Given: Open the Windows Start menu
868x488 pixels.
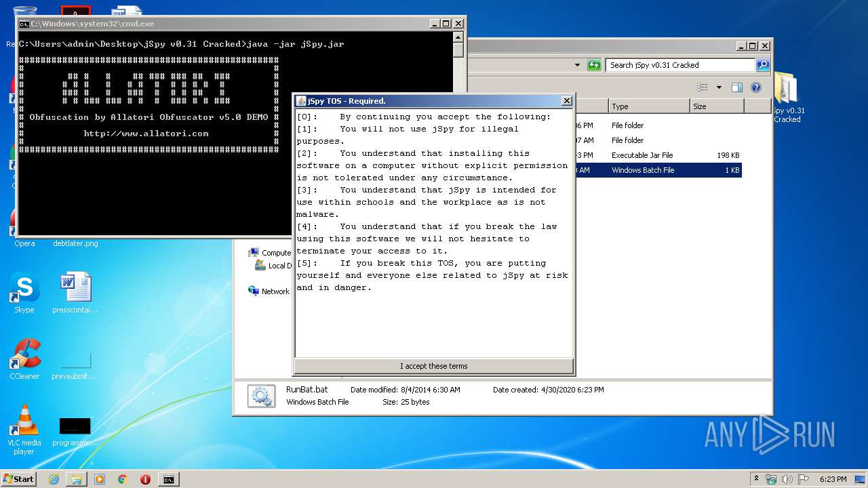Looking at the screenshot, I should coord(19,479).
